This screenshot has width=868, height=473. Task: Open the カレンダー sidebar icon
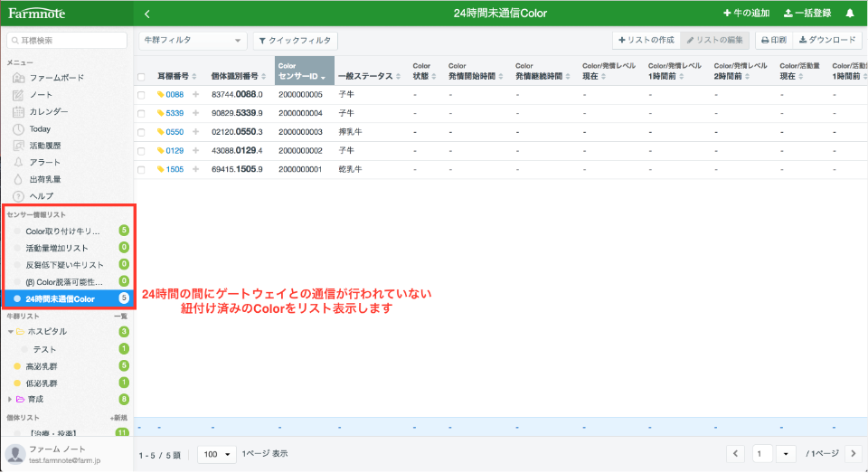18,112
